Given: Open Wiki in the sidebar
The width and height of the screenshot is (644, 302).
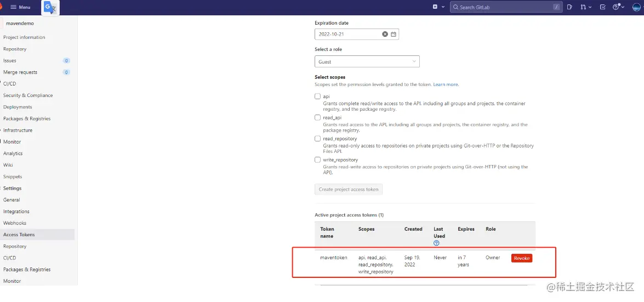Looking at the screenshot, I should (x=8, y=165).
